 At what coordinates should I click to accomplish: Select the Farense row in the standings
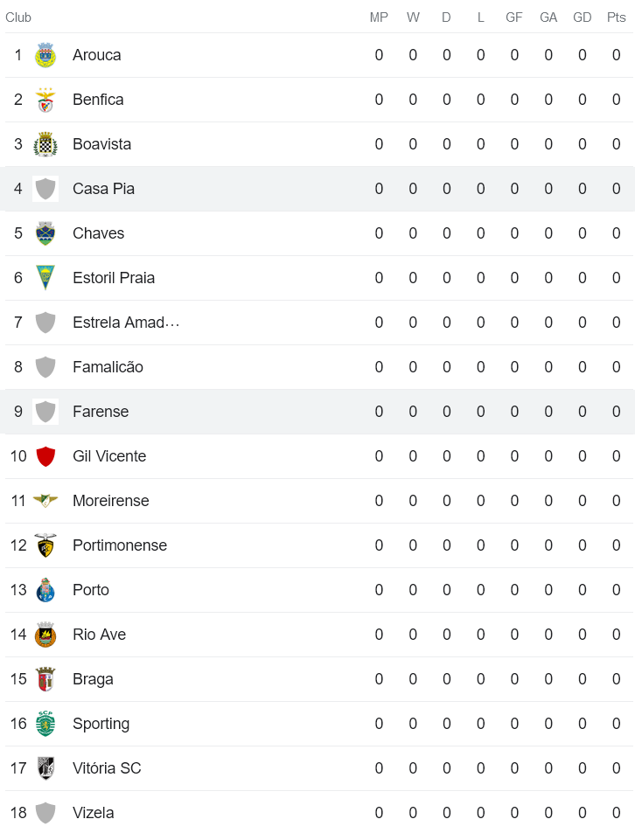[x=262, y=412]
